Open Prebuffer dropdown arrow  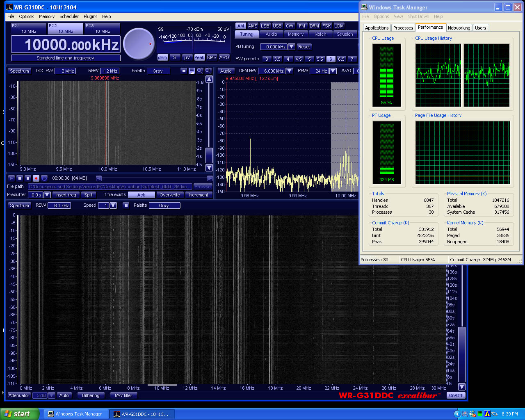click(x=47, y=195)
